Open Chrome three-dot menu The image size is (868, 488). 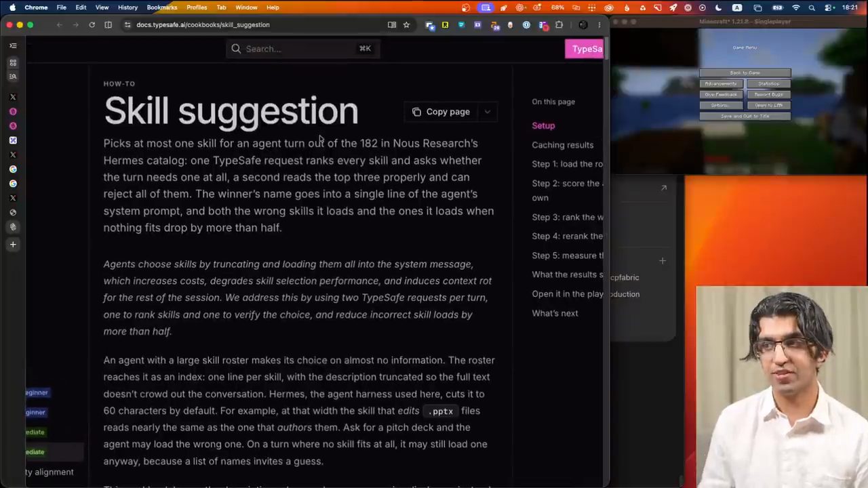[599, 25]
